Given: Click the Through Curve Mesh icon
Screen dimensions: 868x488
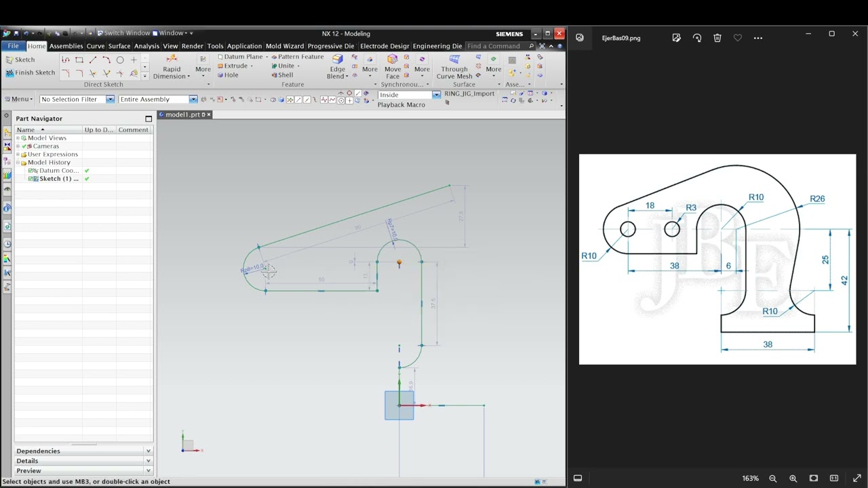Looking at the screenshot, I should pyautogui.click(x=454, y=60).
